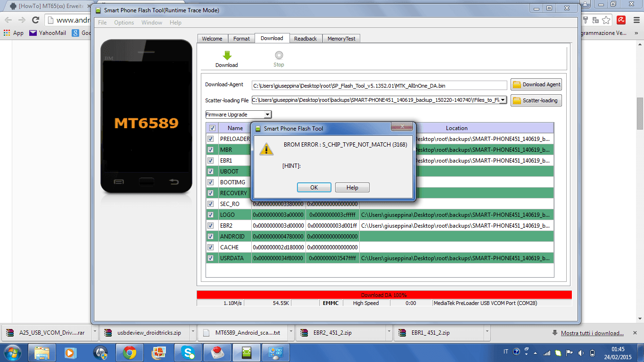Image resolution: width=644 pixels, height=362 pixels.
Task: Click Chrome's bookmark star icon
Action: [606, 20]
